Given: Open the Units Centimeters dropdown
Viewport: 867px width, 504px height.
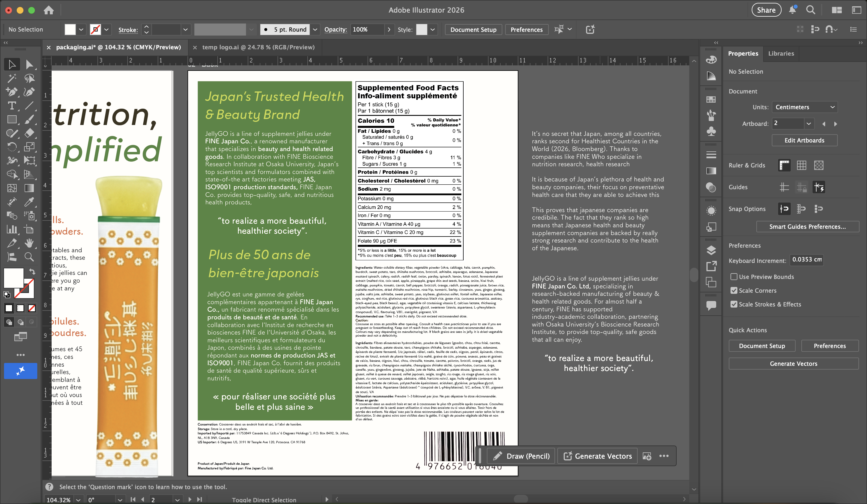Looking at the screenshot, I should click(x=804, y=107).
